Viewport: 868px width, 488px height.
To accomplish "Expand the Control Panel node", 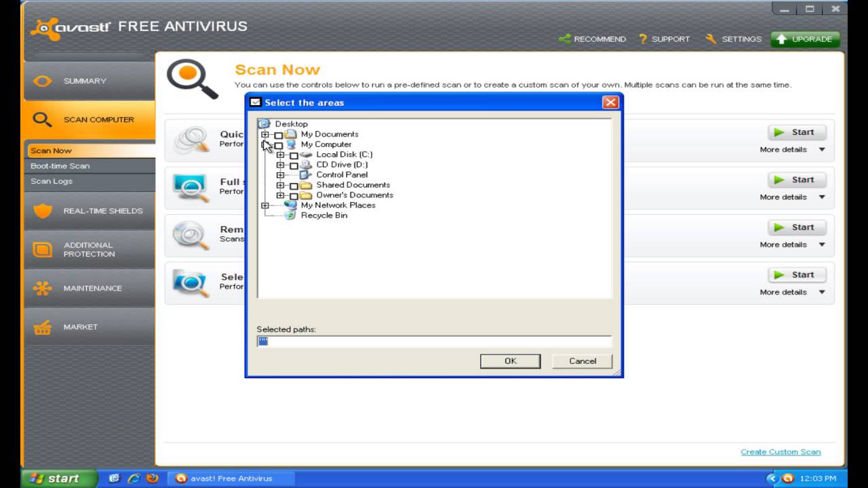I will 280,175.
